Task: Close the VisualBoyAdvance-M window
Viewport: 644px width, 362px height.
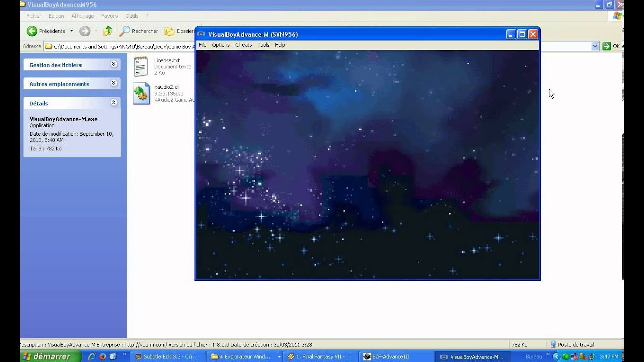Action: coord(533,34)
